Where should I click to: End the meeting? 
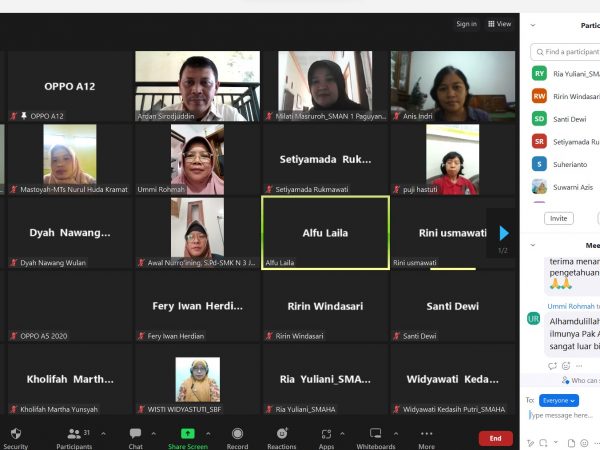pyautogui.click(x=496, y=439)
